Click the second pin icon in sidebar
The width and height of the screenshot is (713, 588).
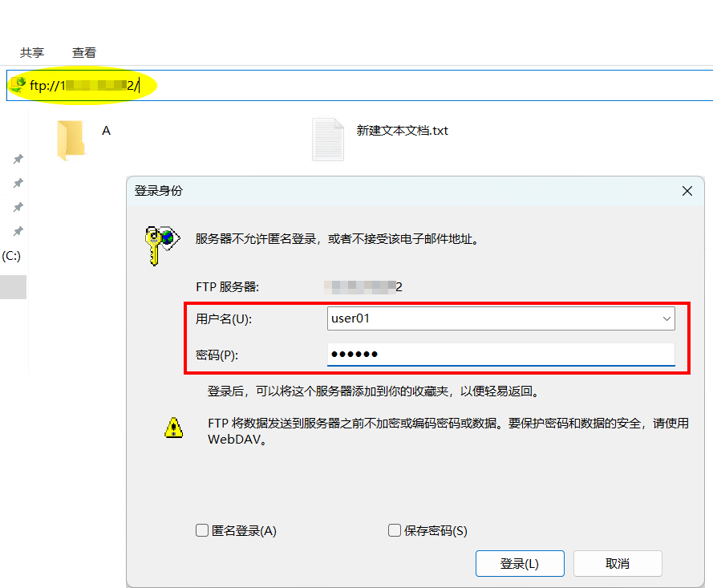pyautogui.click(x=18, y=182)
